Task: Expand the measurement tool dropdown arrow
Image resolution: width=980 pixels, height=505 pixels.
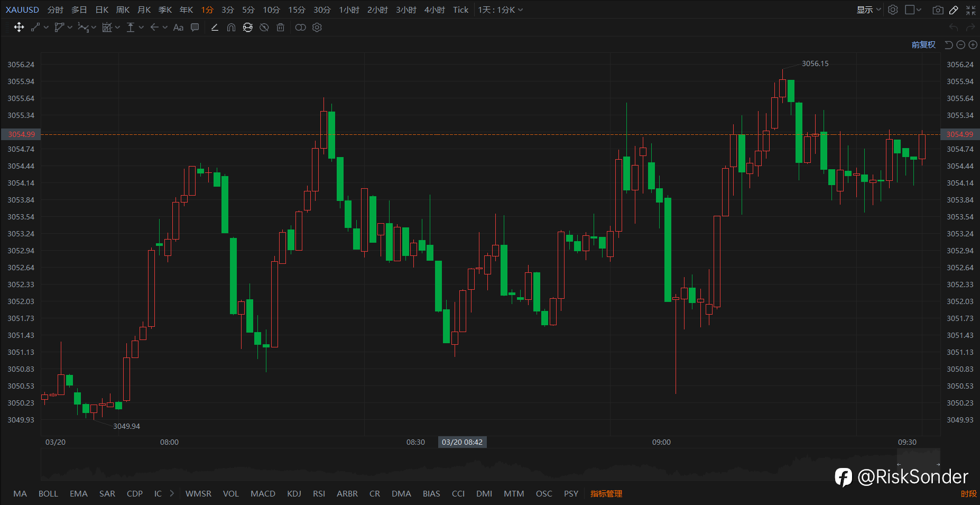Action: click(117, 27)
